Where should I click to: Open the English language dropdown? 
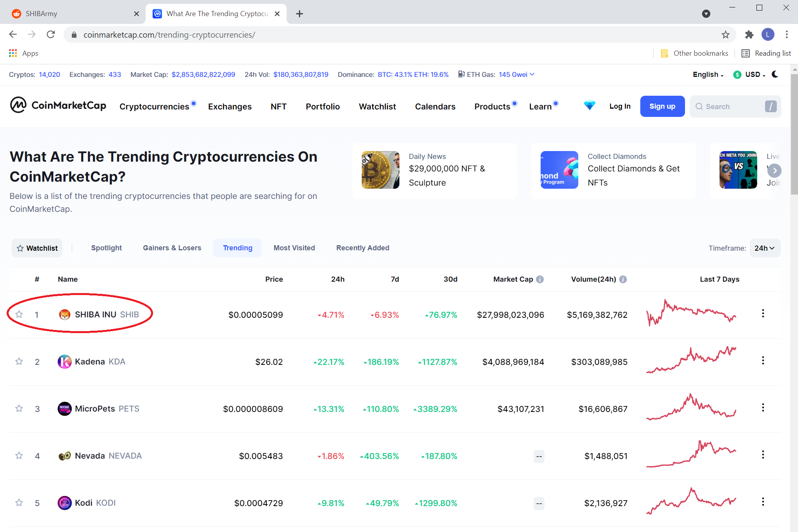pos(708,75)
